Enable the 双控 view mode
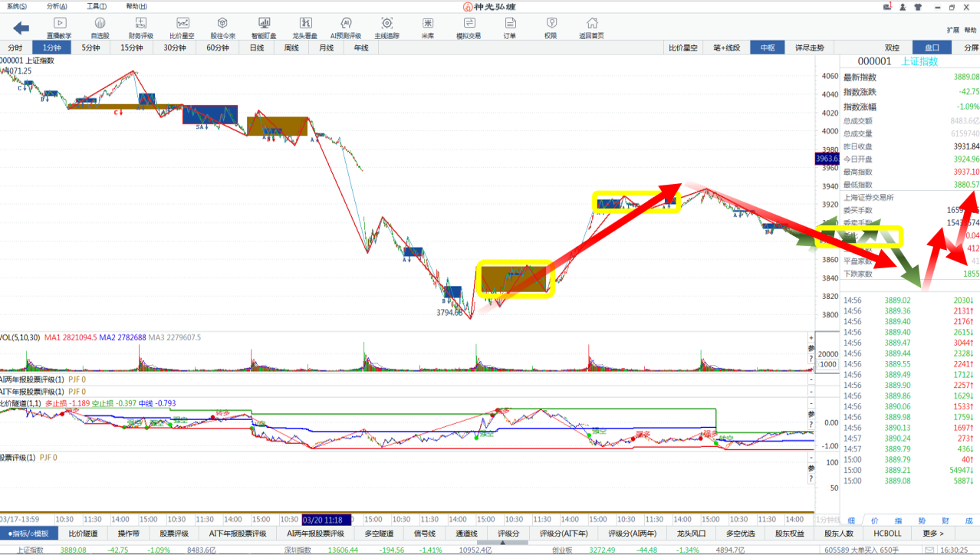This screenshot has width=980, height=555. pos(892,48)
